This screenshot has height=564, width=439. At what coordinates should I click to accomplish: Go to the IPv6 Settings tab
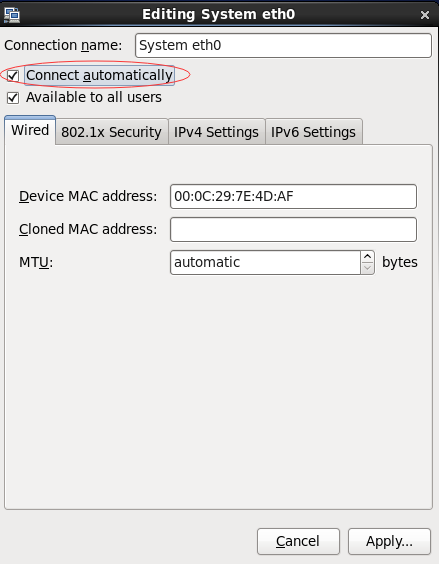tap(313, 132)
